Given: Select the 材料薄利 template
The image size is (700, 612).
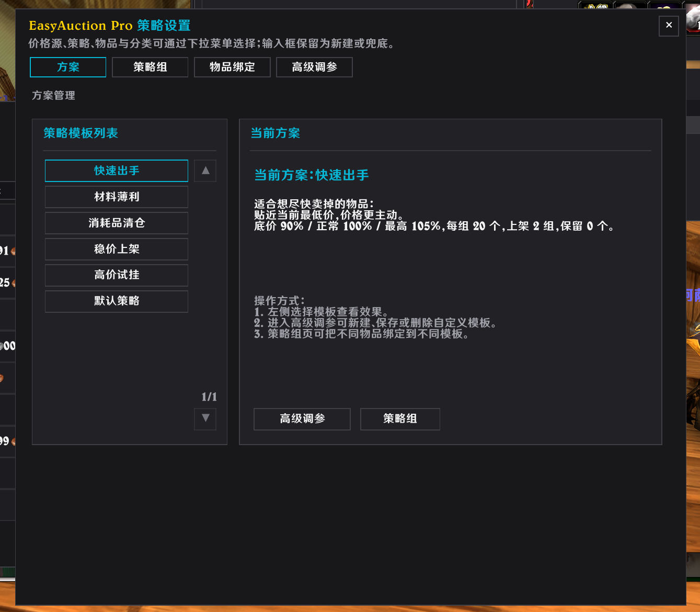Looking at the screenshot, I should coord(117,197).
